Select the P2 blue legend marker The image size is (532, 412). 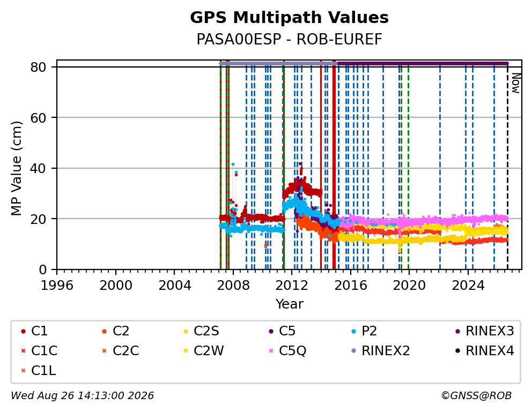354,331
